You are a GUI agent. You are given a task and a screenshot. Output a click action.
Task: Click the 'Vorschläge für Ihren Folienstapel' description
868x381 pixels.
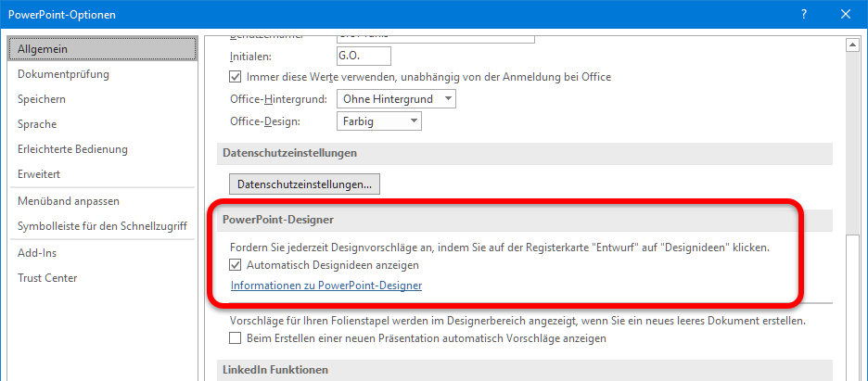coord(517,321)
